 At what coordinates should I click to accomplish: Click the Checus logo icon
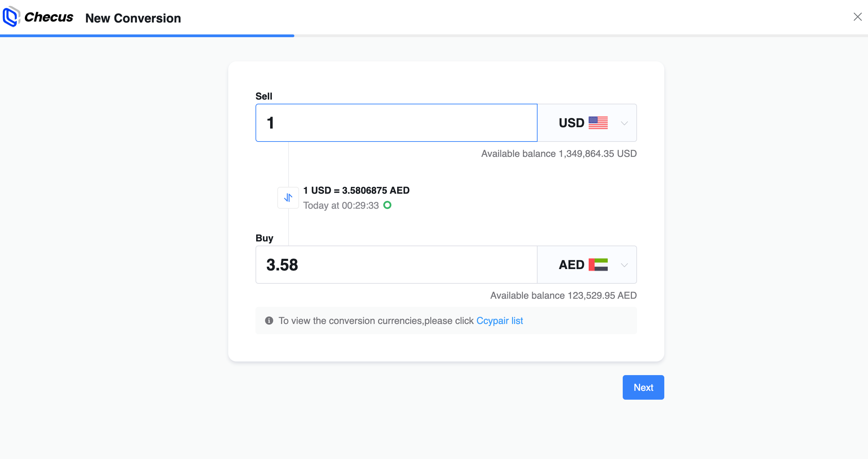tap(11, 16)
